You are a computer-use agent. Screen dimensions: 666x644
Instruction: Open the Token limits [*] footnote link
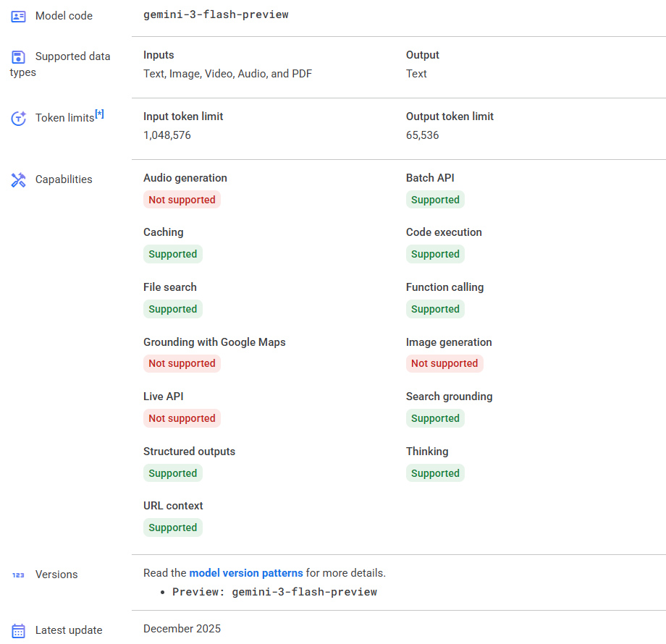click(x=99, y=114)
